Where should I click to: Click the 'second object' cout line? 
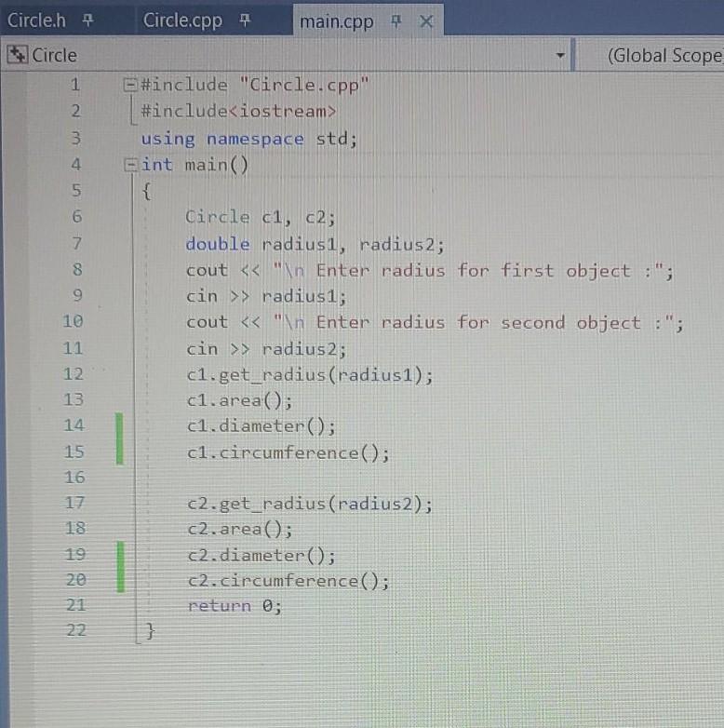pos(435,323)
